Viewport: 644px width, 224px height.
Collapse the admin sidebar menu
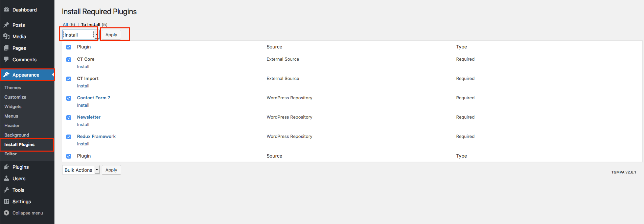(23, 213)
